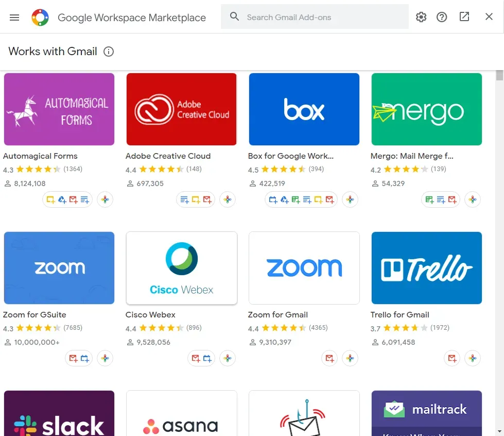504x436 pixels.
Task: Show info about Works with Gmail
Action: pos(109,52)
